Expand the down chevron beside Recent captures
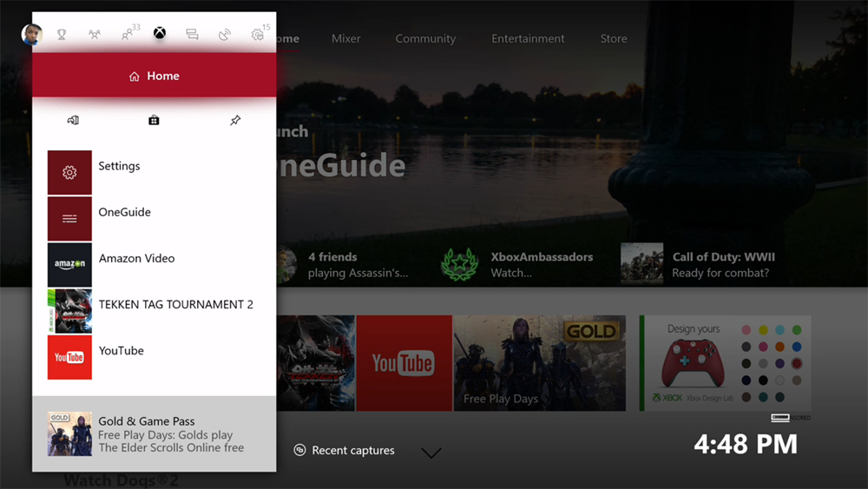Image resolution: width=868 pixels, height=489 pixels. (431, 453)
